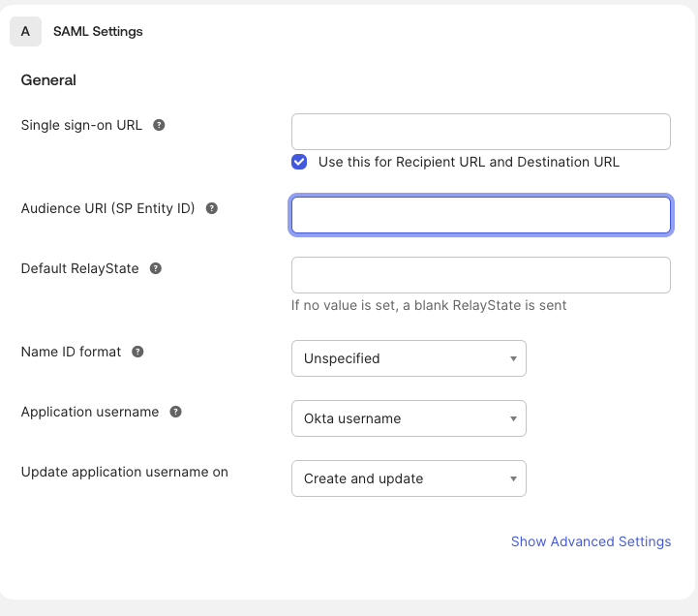Click the Application username label

(90, 412)
